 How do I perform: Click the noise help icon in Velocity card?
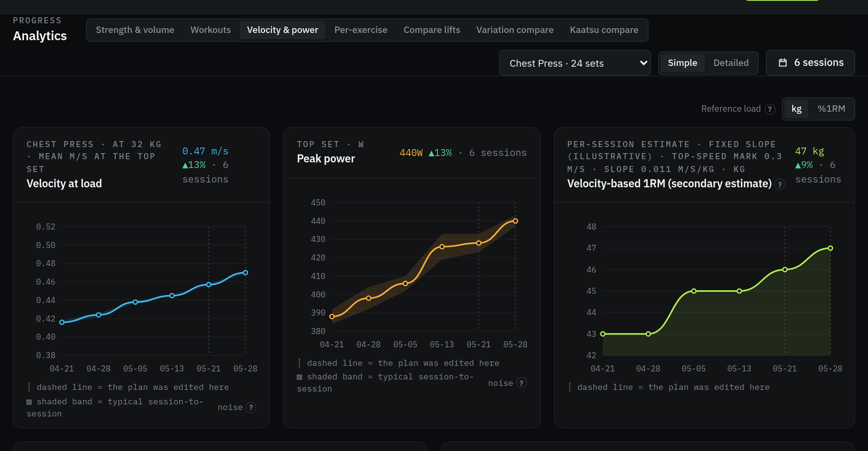(251, 408)
